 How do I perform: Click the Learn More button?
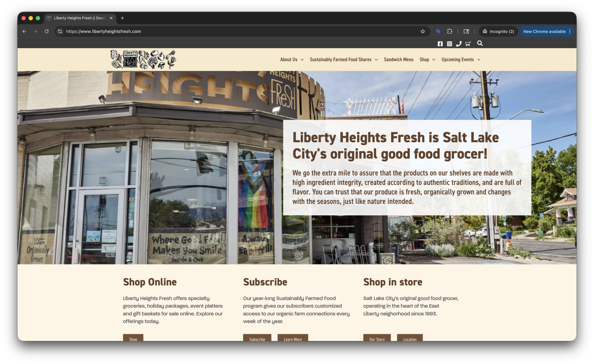293,338
